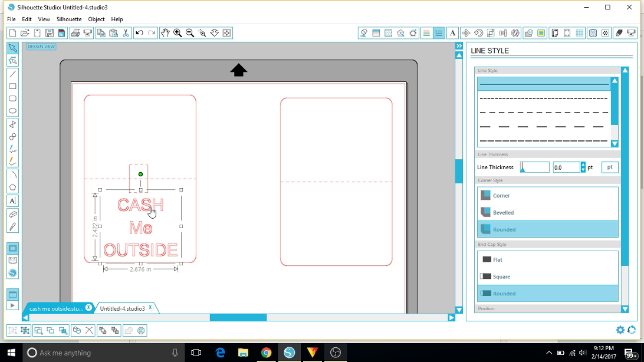The height and width of the screenshot is (362, 644).
Task: Select the Knife tool
Action: point(13,227)
